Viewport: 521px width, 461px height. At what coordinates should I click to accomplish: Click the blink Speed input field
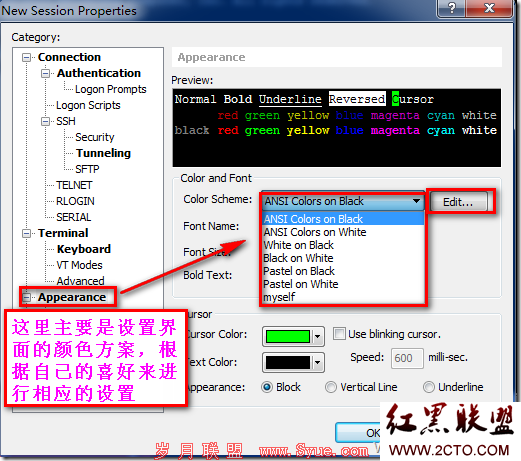(x=407, y=358)
